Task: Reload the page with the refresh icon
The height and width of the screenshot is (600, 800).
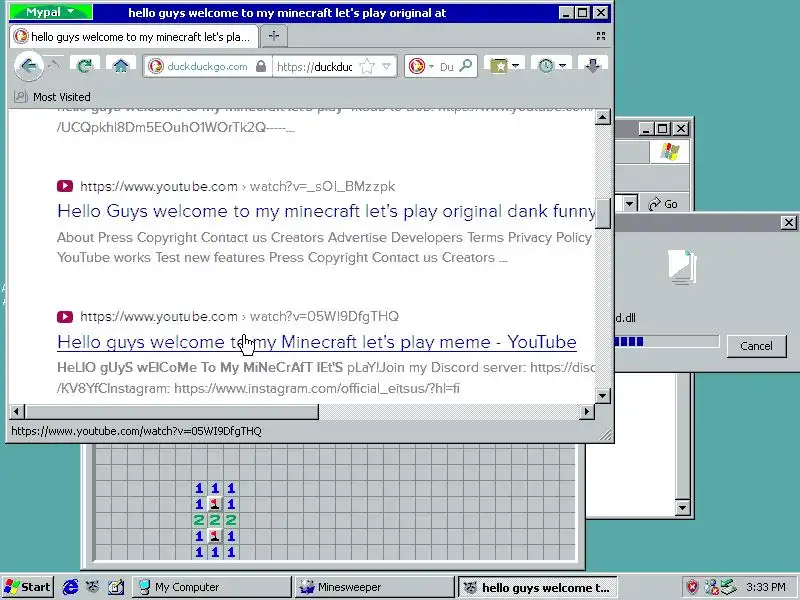Action: point(85,66)
